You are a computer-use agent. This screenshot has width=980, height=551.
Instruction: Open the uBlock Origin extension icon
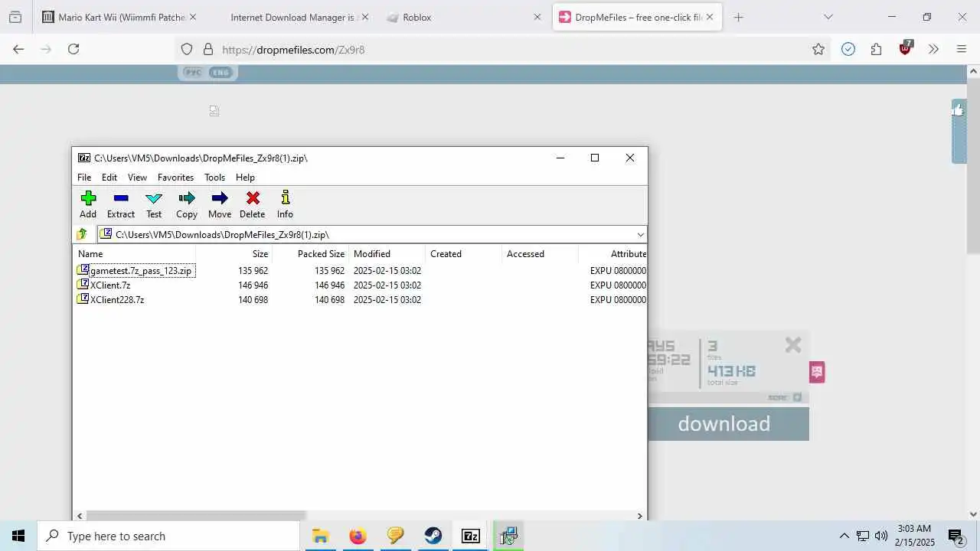[x=906, y=48]
